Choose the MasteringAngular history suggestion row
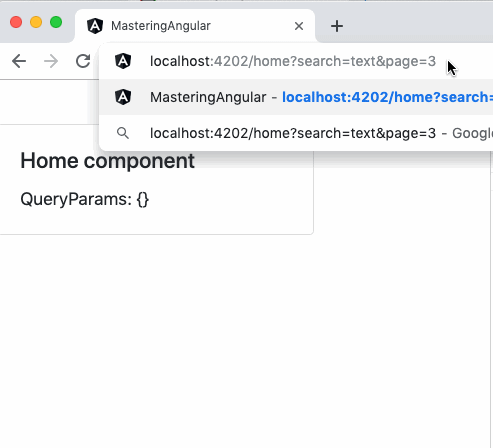The image size is (493, 448). [296, 97]
